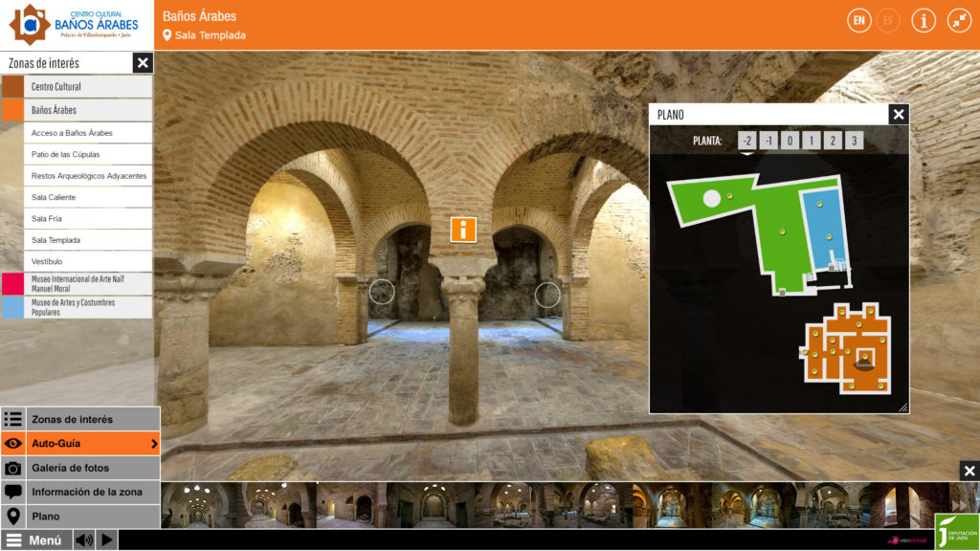
Task: Go to Patio de las Cúpulas
Action: coord(87,154)
